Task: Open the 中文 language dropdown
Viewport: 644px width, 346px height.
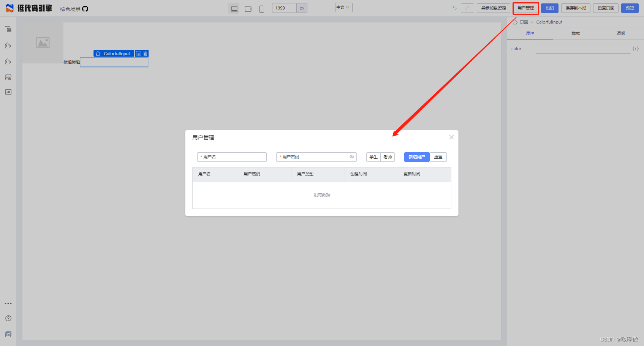Action: click(343, 8)
